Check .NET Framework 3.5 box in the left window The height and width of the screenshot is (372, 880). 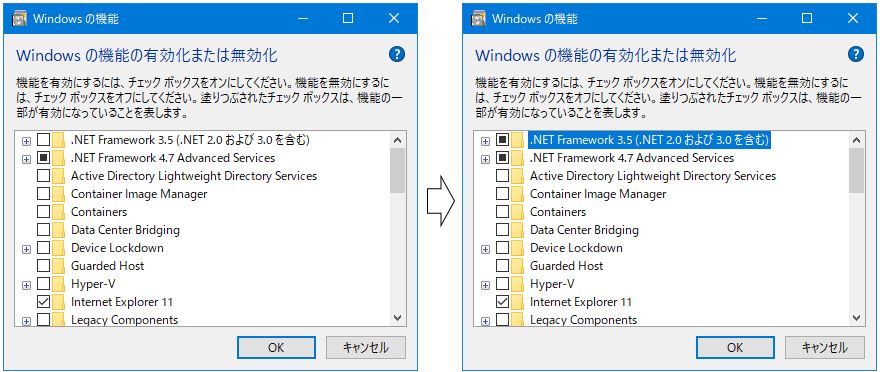click(43, 140)
